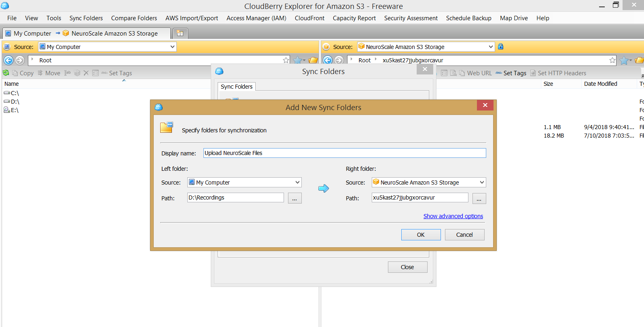Browse for the left folder path
644x327 pixels.
[x=294, y=198]
